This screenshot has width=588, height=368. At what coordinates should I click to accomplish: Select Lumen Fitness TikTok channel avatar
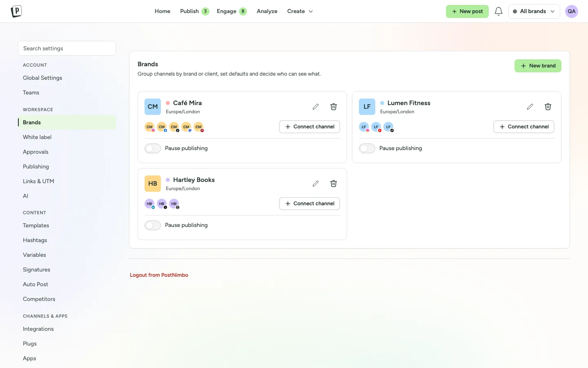point(389,127)
